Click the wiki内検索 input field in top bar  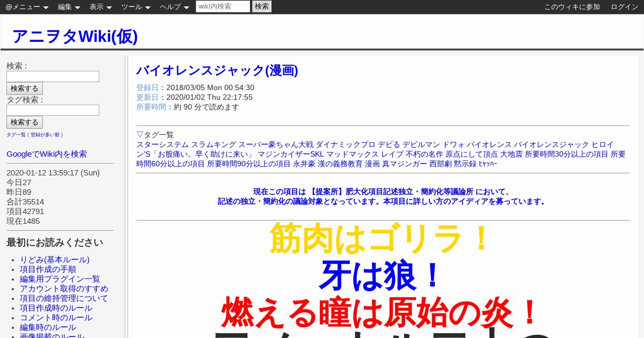point(223,6)
